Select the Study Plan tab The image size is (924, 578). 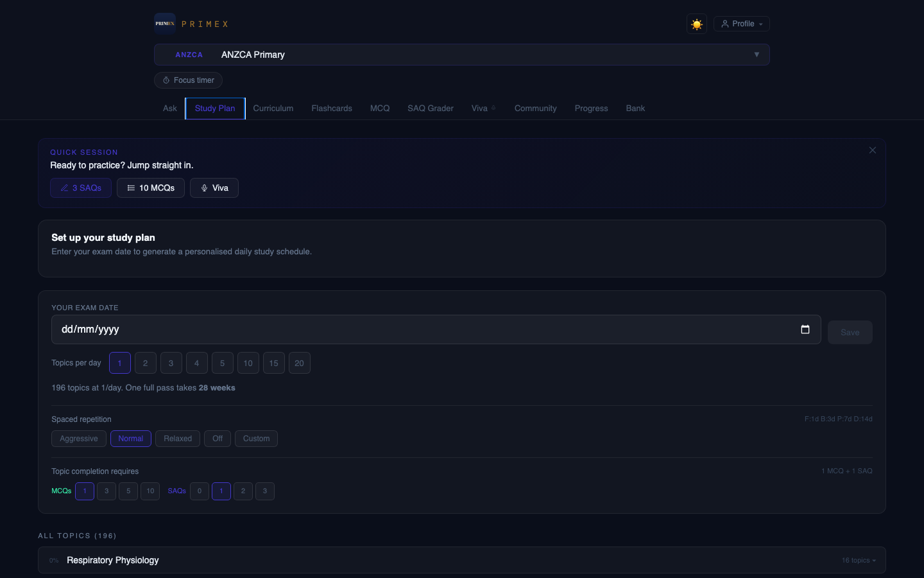(x=215, y=109)
